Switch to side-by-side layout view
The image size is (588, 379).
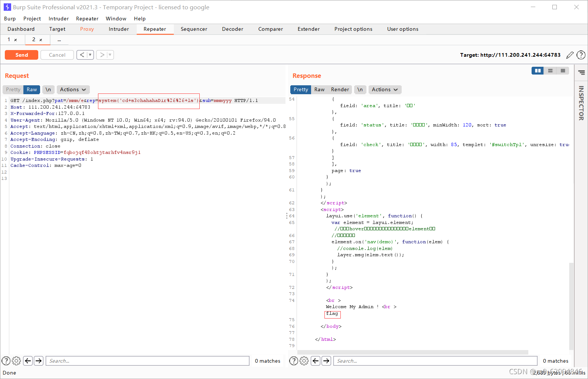(x=538, y=70)
